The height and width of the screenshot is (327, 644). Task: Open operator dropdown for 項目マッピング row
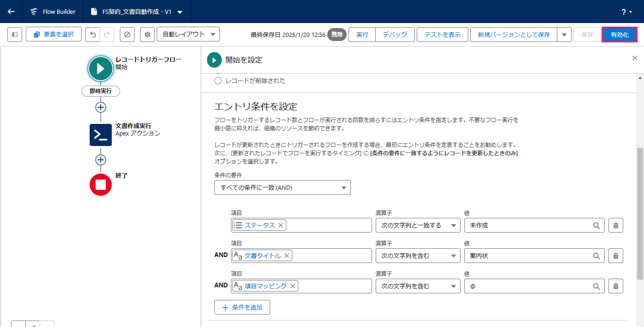418,286
